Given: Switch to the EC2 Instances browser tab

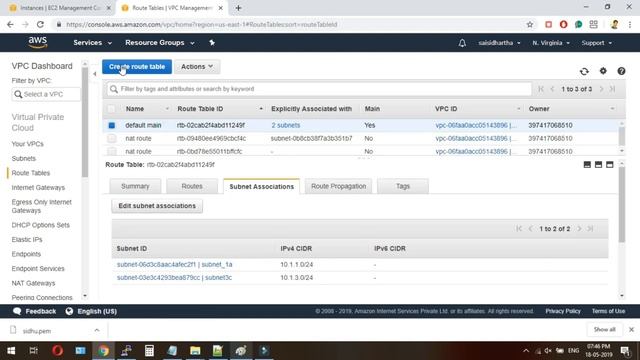Looking at the screenshot, I should click(59, 8).
